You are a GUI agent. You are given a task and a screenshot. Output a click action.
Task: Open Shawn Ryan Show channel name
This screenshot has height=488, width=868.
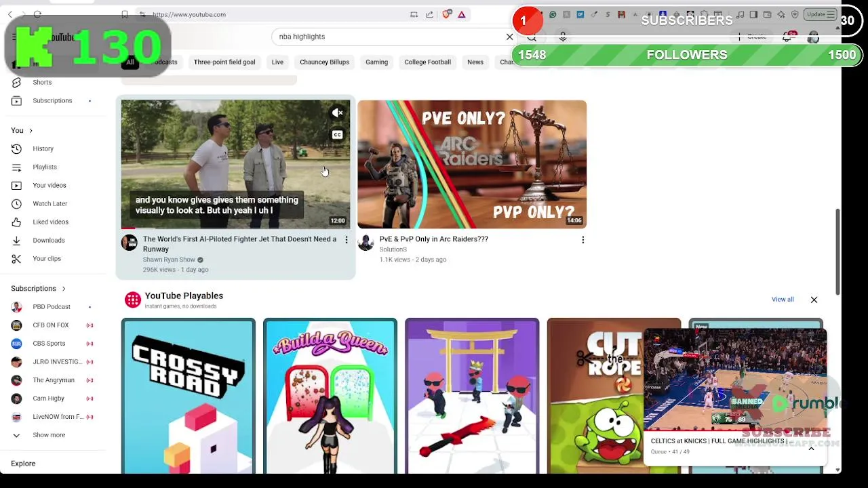[169, 260]
